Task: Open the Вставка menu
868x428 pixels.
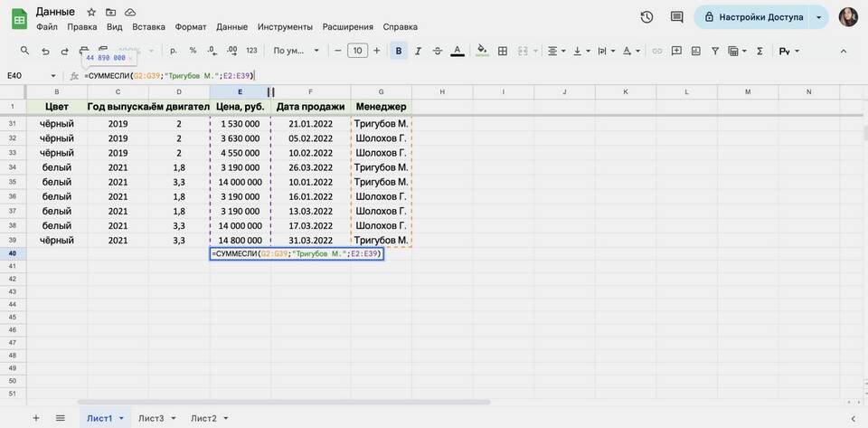Action: click(148, 27)
